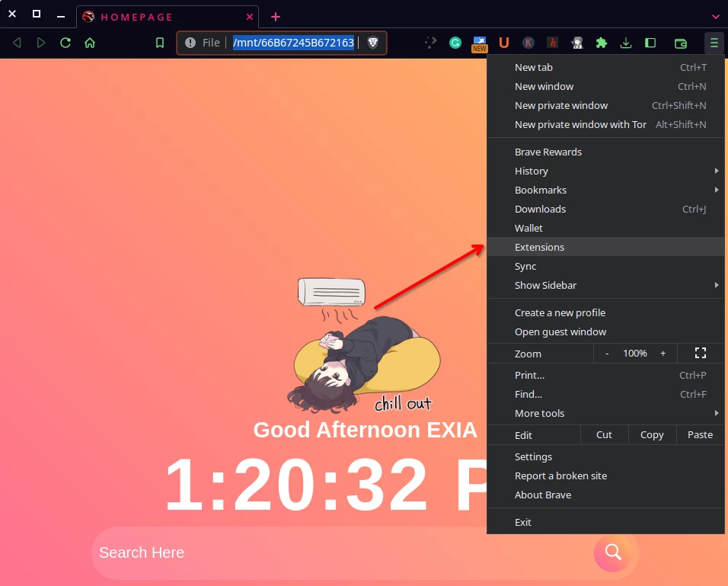This screenshot has height=586, width=728.
Task: Click the zoom decrease minus control
Action: coord(607,353)
